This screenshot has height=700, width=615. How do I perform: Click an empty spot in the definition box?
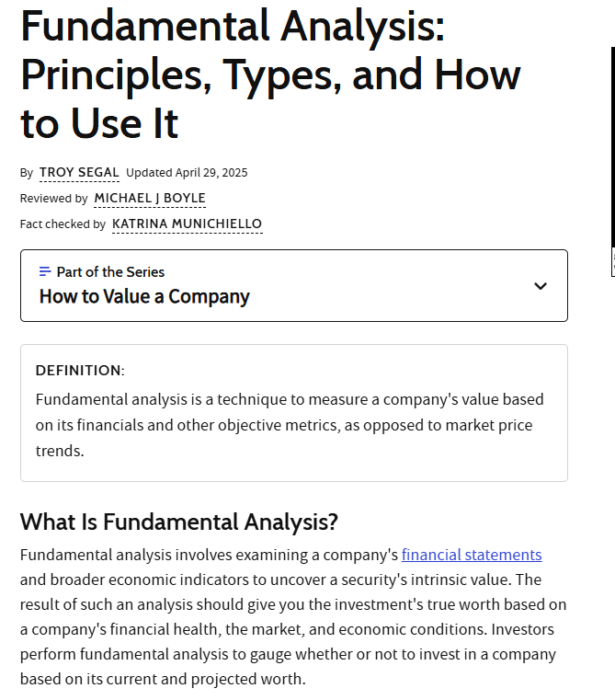click(x=313, y=465)
